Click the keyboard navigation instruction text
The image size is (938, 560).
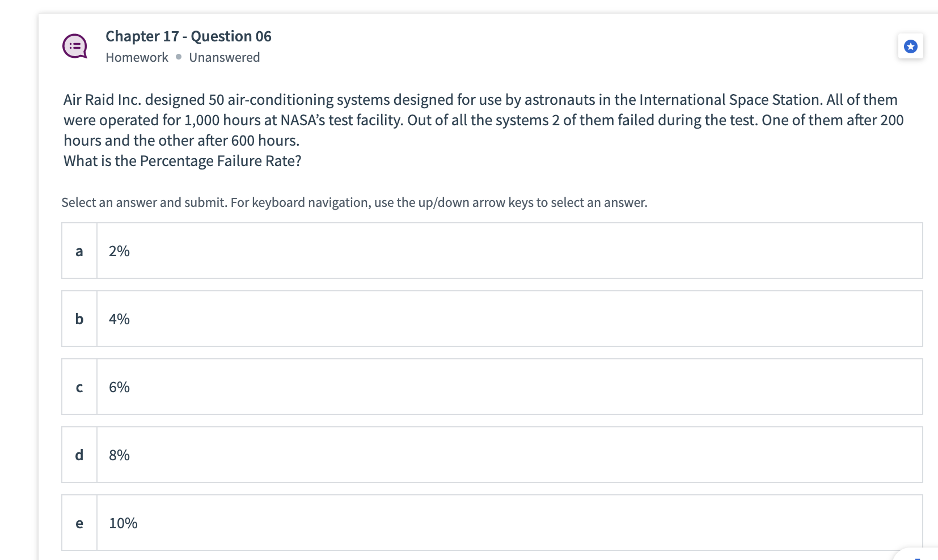354,202
